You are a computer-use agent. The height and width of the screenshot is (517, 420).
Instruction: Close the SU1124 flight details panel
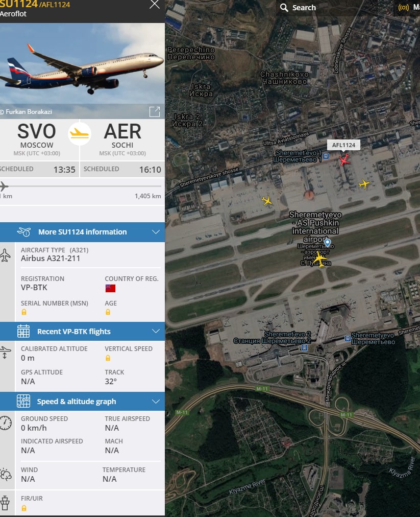(155, 4)
